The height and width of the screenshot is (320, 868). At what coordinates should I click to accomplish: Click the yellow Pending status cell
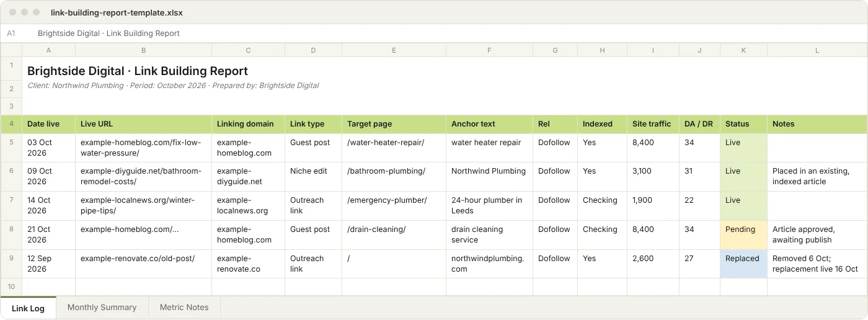pyautogui.click(x=743, y=235)
